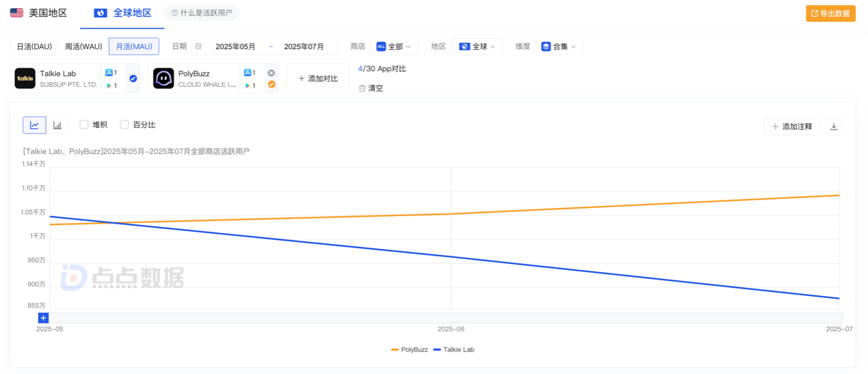This screenshot has height=374, width=868.
Task: Switch to line chart view icon
Action: click(x=34, y=125)
